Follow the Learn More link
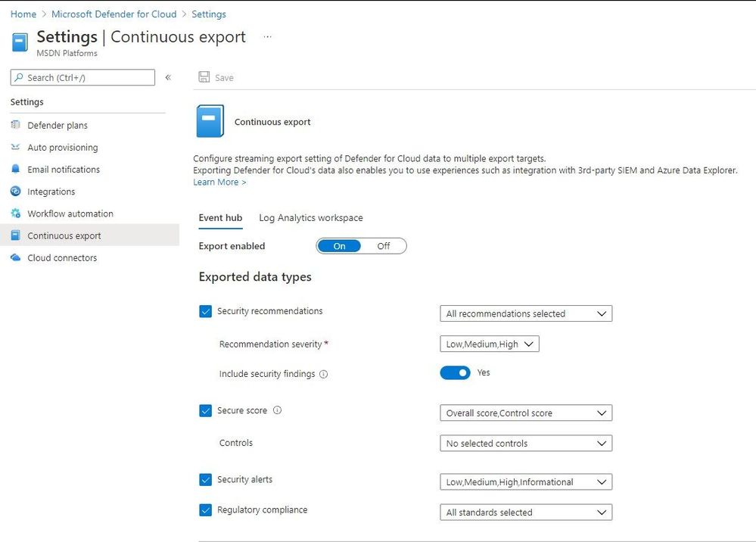Viewport: 756px width, 542px height. point(219,182)
